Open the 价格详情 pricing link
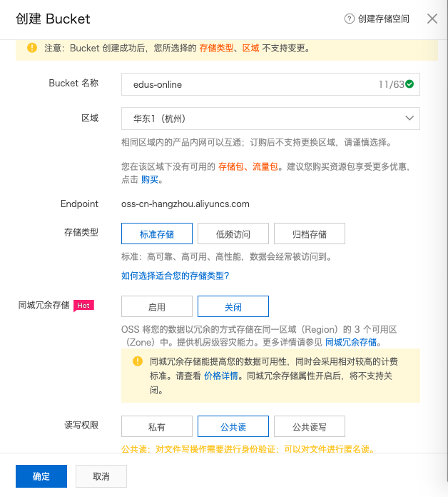Screen dimensions: 448x497 click(x=220, y=375)
